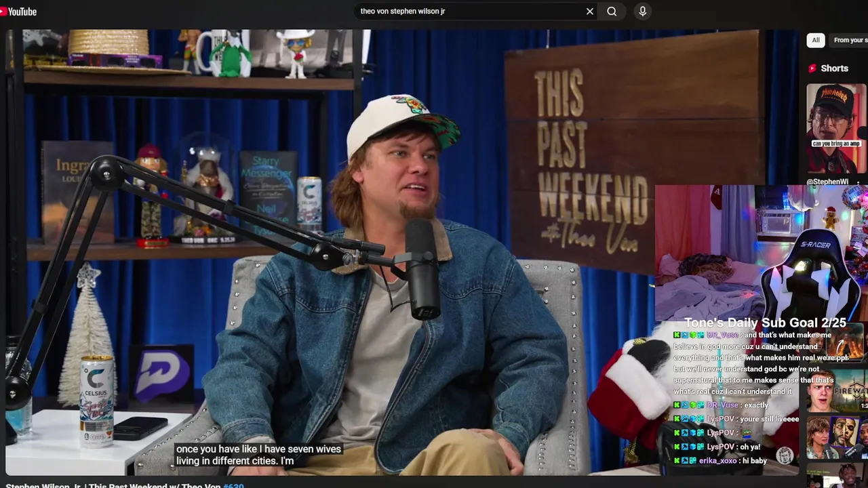The height and width of the screenshot is (488, 868).
Task: Start voice search with microphone icon
Action: [x=643, y=12]
